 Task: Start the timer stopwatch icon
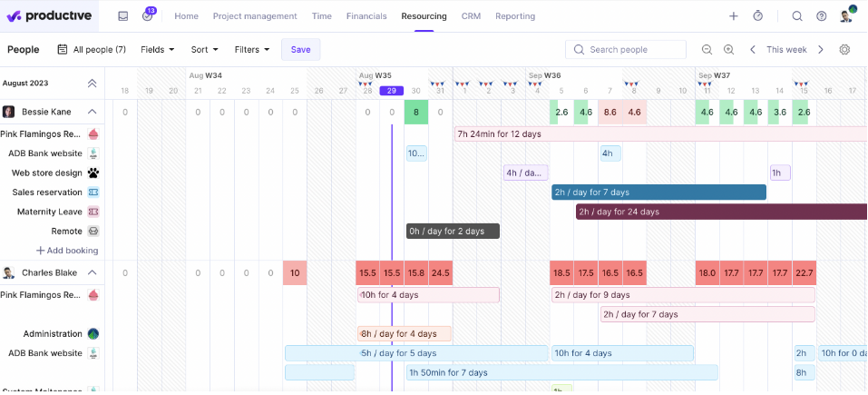758,16
